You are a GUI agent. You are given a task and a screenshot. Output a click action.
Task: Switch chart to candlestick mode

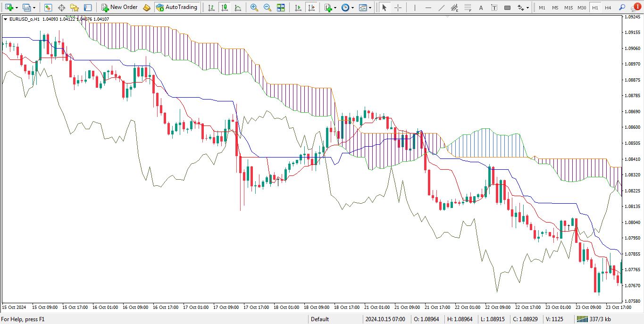click(x=224, y=8)
